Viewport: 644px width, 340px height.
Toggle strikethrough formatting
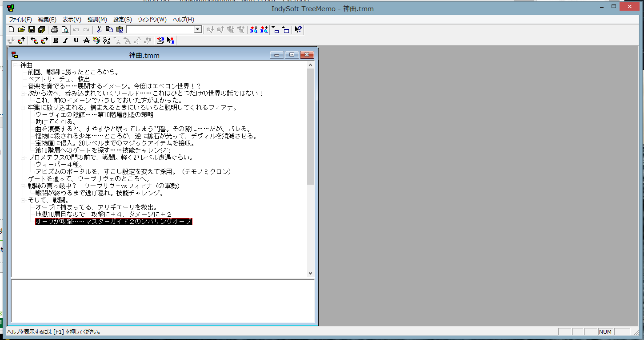point(87,40)
